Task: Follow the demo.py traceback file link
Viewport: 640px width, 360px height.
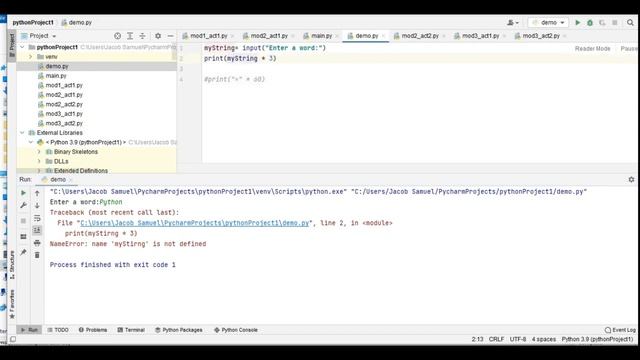Action: click(x=195, y=223)
